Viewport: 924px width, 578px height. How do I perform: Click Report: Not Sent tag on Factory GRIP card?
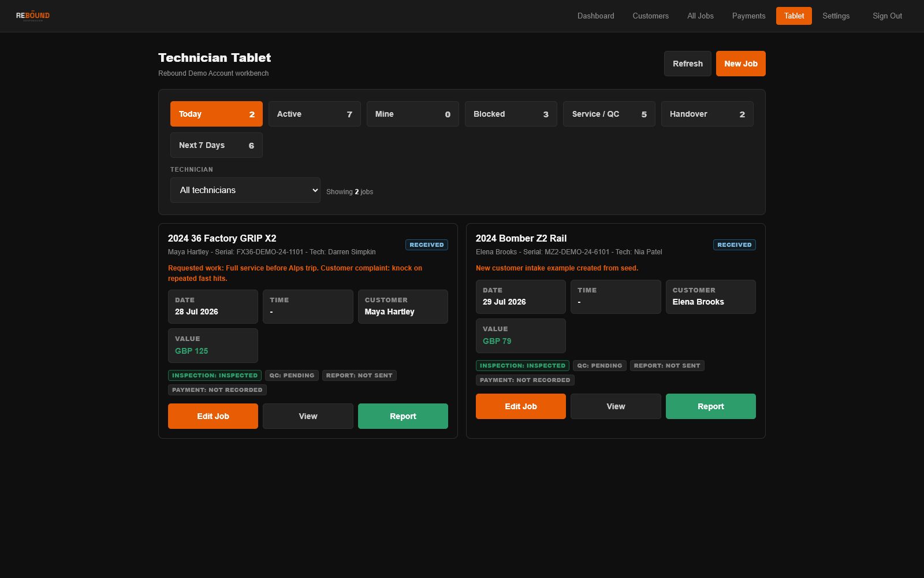click(x=359, y=376)
